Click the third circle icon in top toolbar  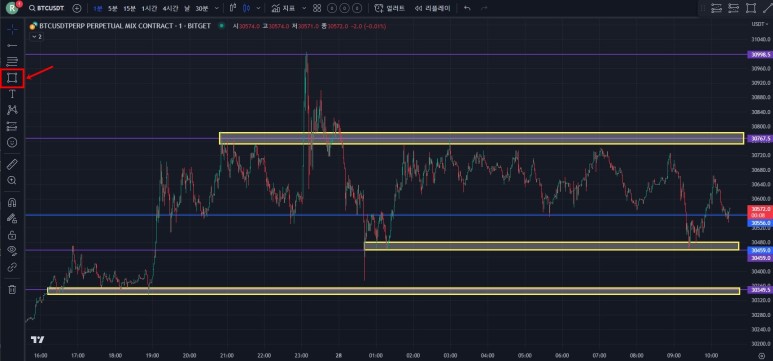tap(356, 8)
